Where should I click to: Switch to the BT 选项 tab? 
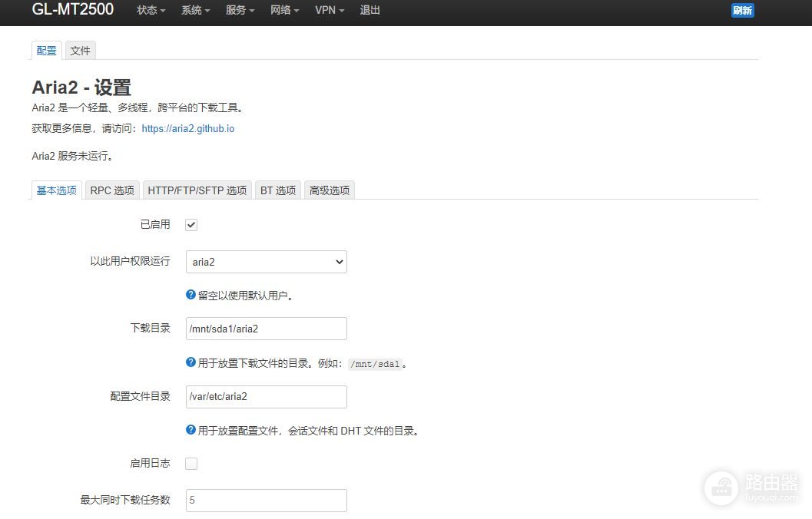coord(278,190)
